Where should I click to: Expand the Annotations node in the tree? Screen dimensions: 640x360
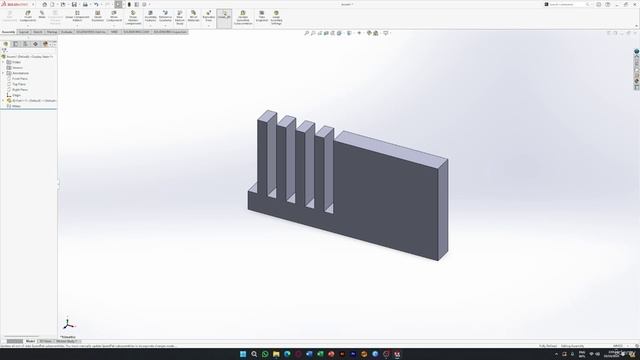pos(3,73)
